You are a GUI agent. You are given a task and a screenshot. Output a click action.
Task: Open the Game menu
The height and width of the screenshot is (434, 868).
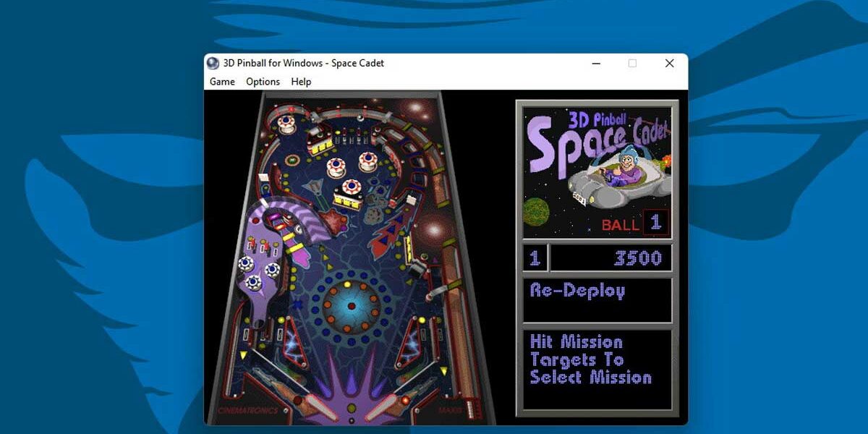221,82
